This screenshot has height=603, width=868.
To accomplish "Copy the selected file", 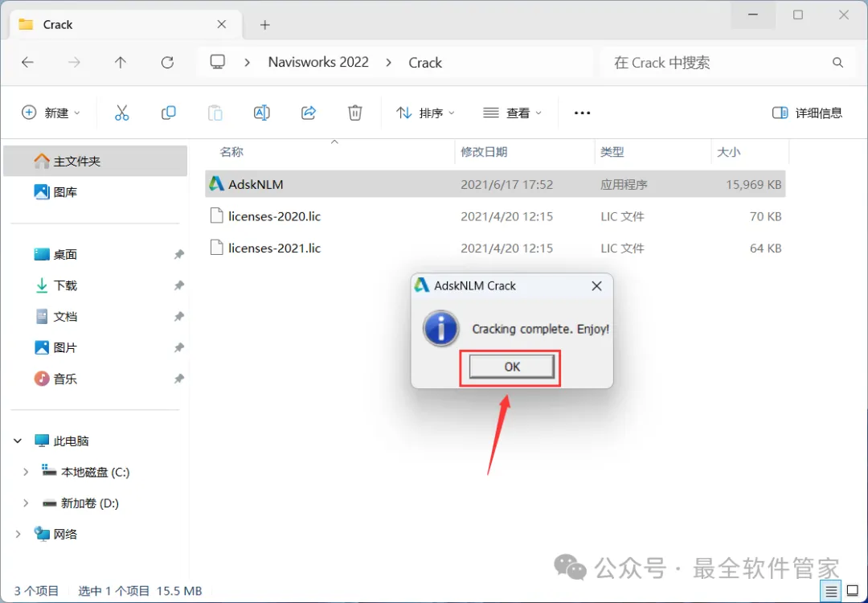I will click(x=168, y=113).
